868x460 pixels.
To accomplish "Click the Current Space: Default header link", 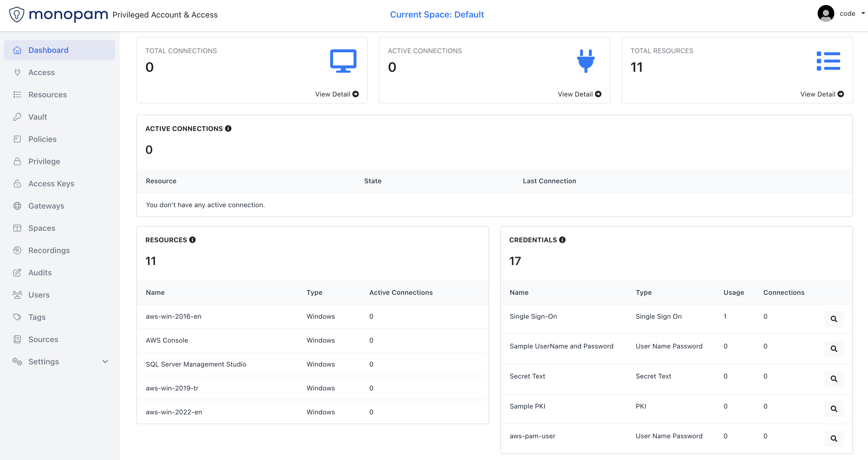I will 437,14.
